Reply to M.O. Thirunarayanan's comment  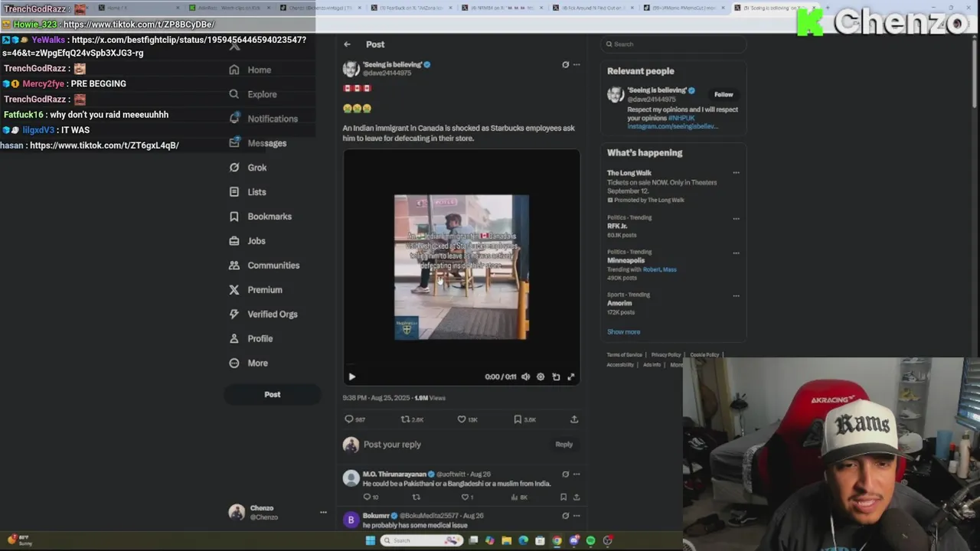click(x=366, y=497)
